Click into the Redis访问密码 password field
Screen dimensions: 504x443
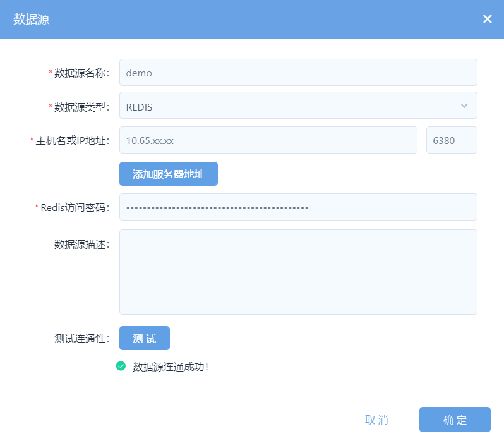[297, 207]
